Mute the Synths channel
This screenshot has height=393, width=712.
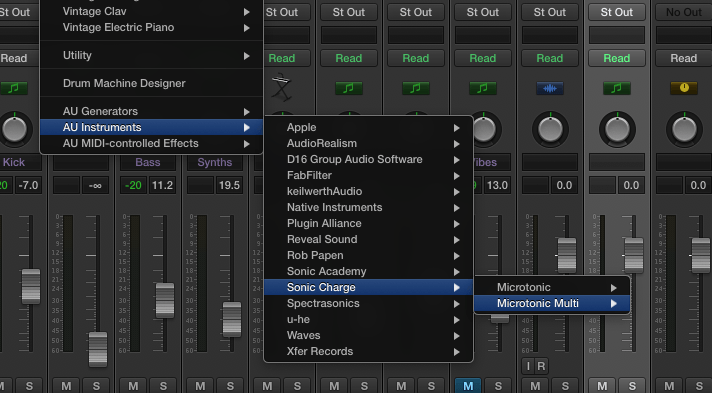(200, 386)
